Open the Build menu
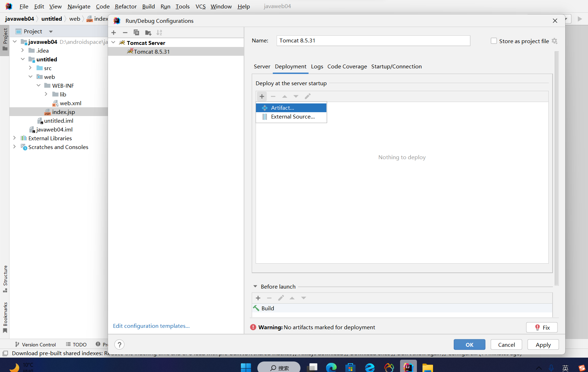The width and height of the screenshot is (588, 372). point(148,6)
